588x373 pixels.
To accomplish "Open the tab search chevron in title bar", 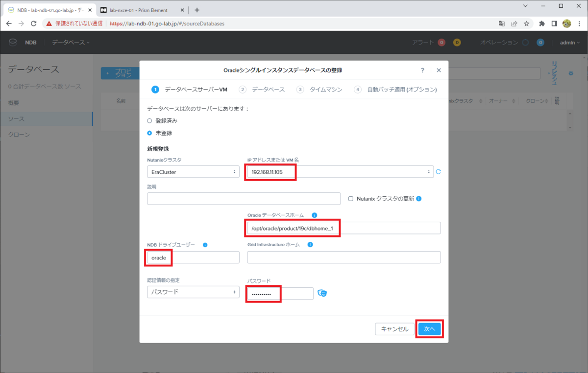I will (525, 6).
